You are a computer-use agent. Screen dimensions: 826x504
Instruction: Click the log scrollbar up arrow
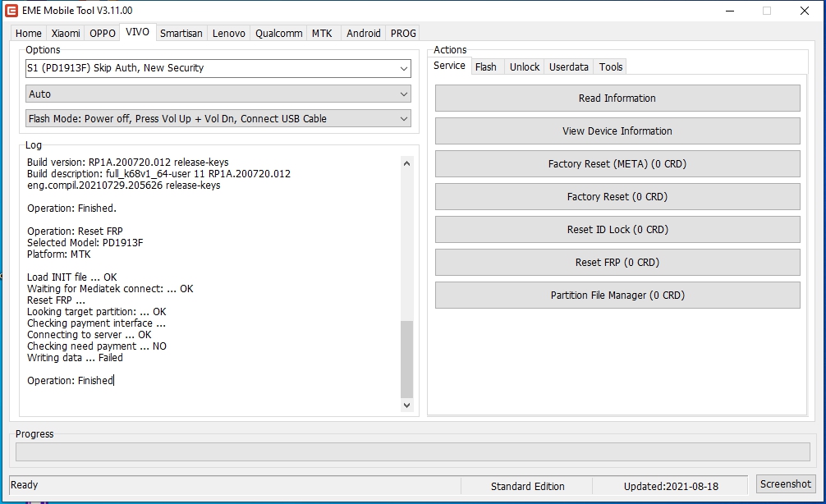[x=406, y=163]
